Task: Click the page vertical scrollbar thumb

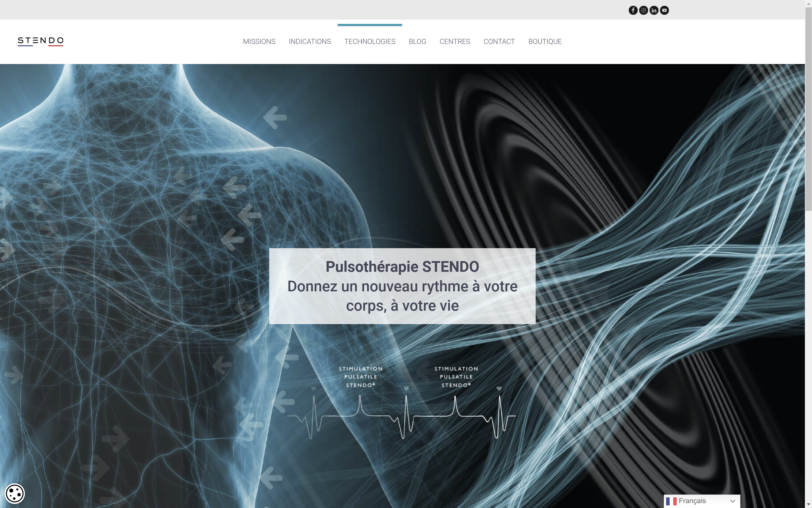Action: click(x=809, y=109)
